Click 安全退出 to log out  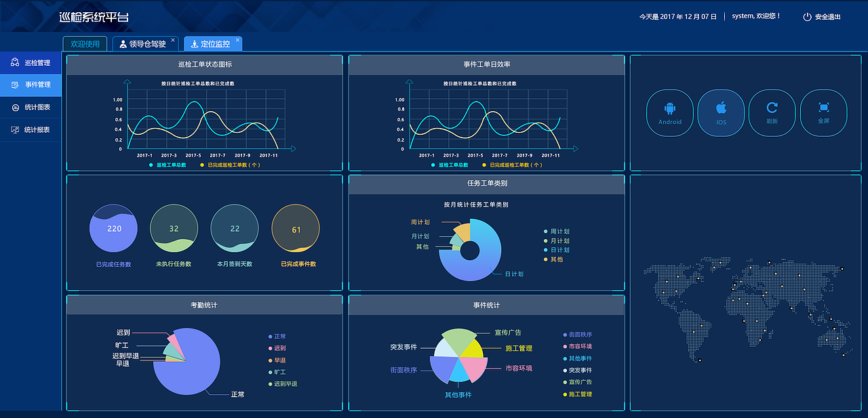click(822, 17)
